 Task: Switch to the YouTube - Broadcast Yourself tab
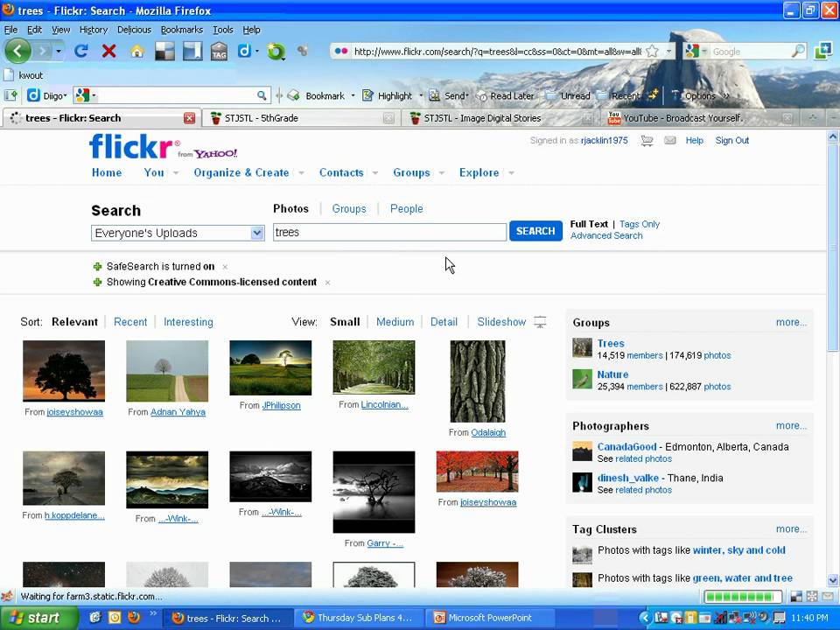pyautogui.click(x=698, y=118)
